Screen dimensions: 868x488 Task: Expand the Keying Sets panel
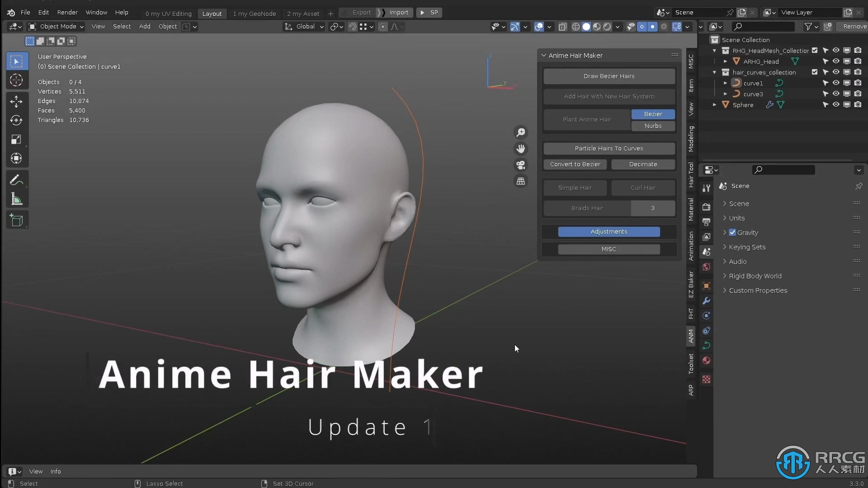pos(747,247)
